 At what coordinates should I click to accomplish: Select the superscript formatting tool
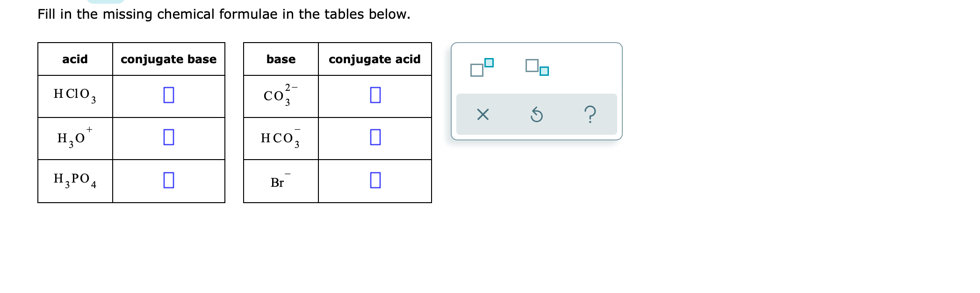click(482, 67)
